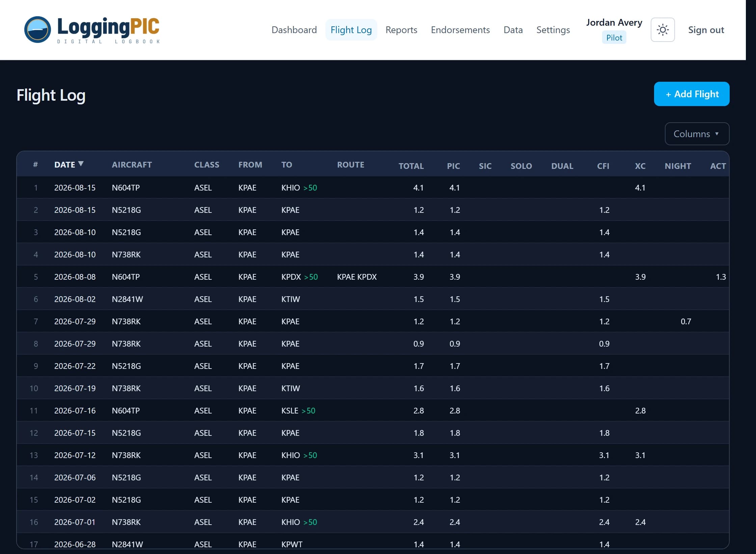Click the SIC column header
This screenshot has width=756, height=554.
click(x=485, y=166)
